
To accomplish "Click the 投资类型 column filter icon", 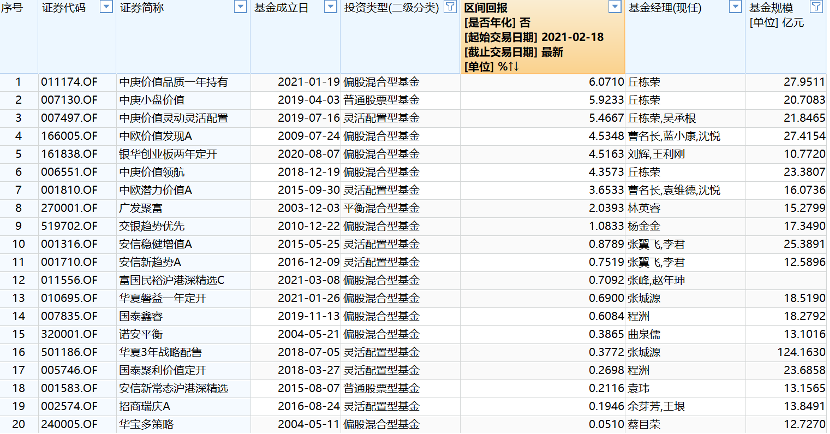I will point(450,7).
